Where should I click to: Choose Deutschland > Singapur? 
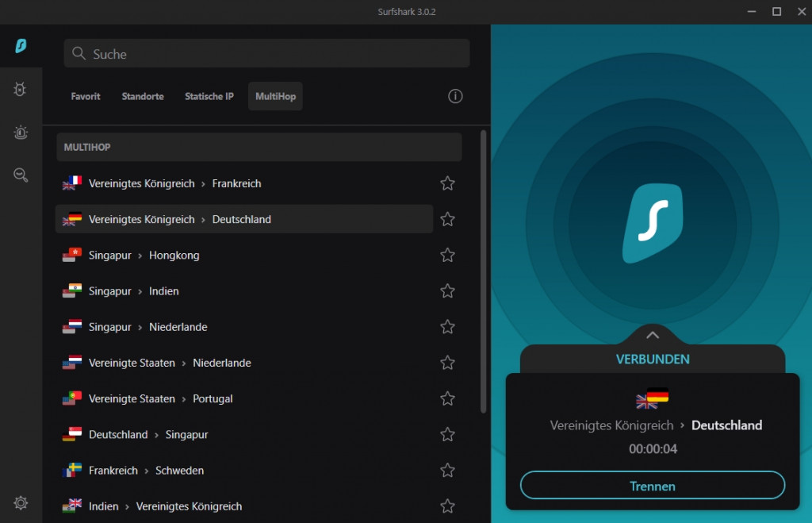pyautogui.click(x=244, y=434)
